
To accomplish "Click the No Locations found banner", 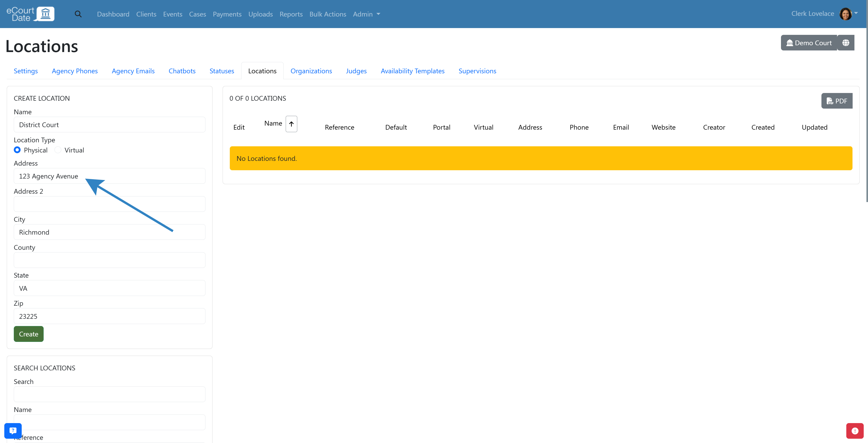I will pos(541,158).
